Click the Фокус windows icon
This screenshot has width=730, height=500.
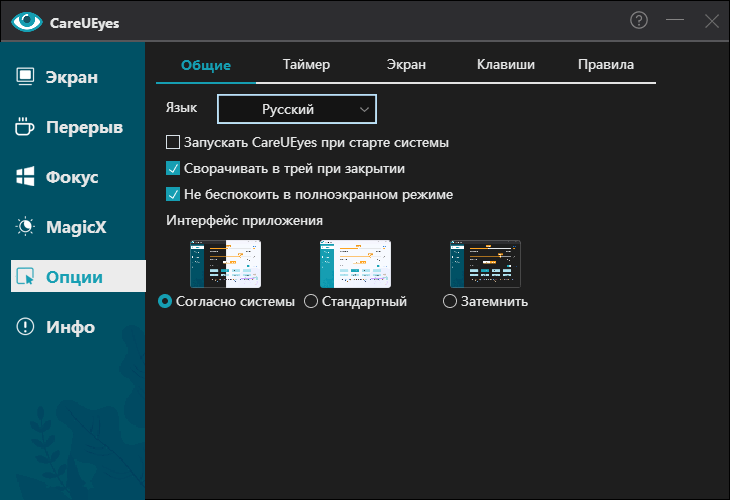(x=26, y=177)
